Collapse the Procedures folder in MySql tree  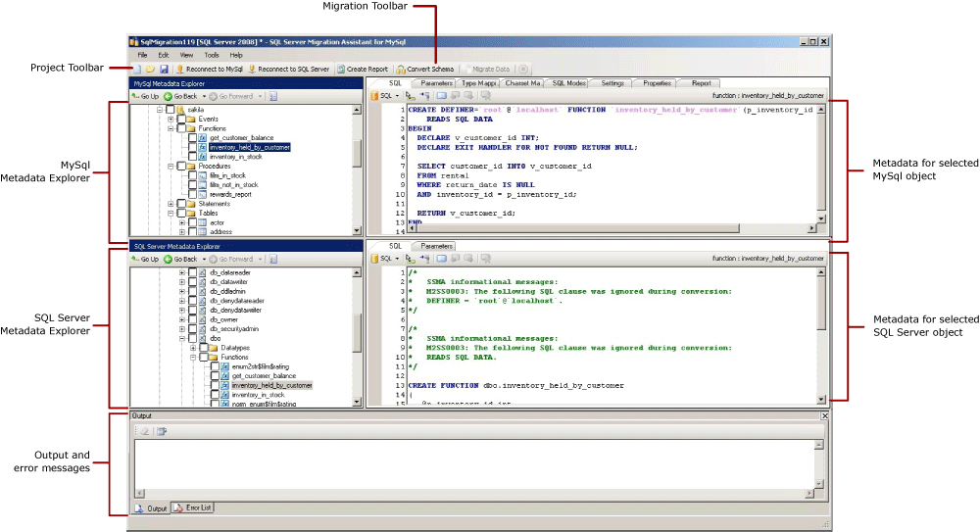point(170,167)
